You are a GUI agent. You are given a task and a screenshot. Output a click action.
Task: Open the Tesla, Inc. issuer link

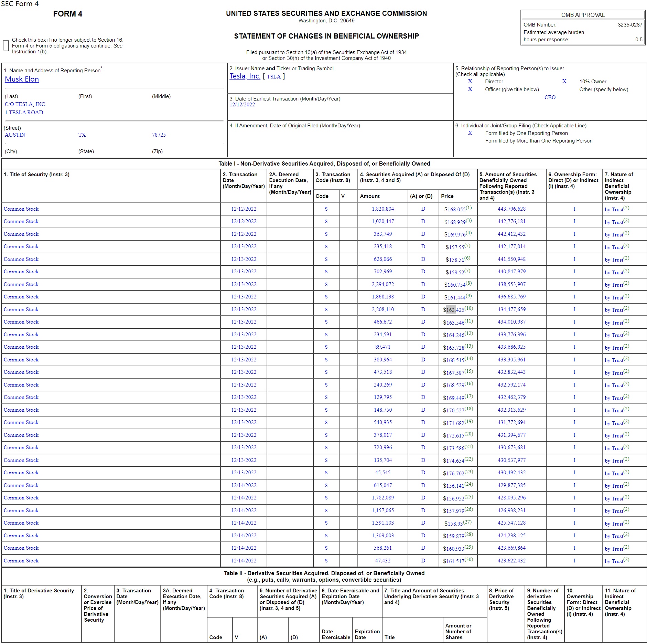tap(245, 76)
